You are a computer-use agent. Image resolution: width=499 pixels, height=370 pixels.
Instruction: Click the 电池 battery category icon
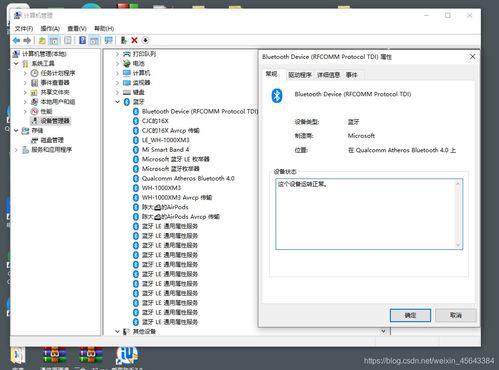coord(127,63)
